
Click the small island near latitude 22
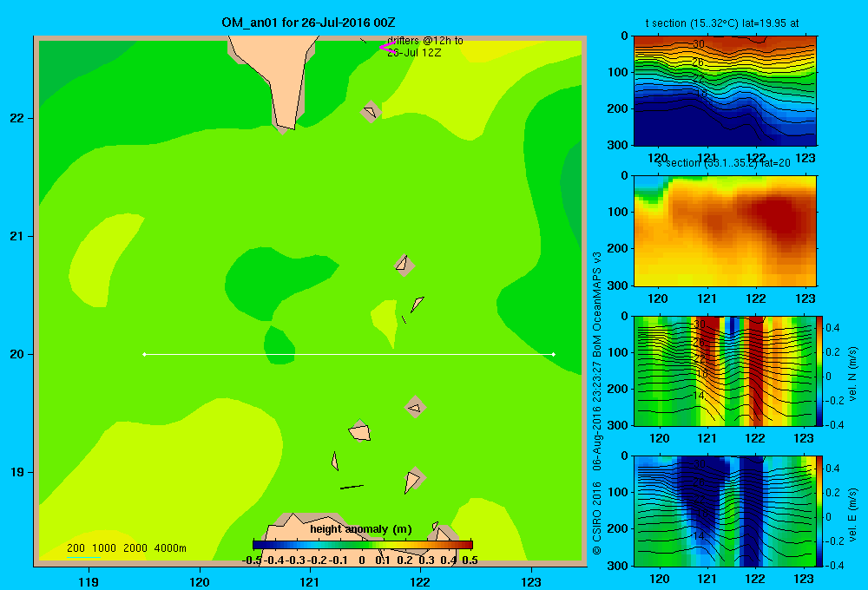371,112
